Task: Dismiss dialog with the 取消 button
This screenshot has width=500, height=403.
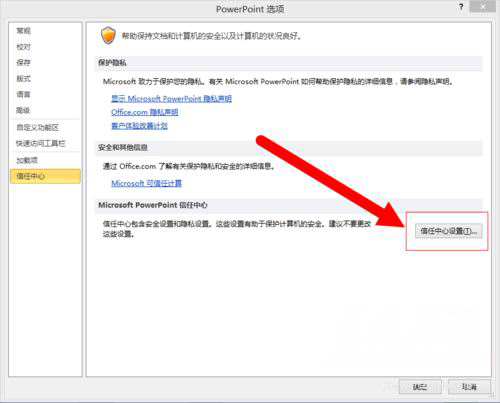Action: pyautogui.click(x=469, y=387)
